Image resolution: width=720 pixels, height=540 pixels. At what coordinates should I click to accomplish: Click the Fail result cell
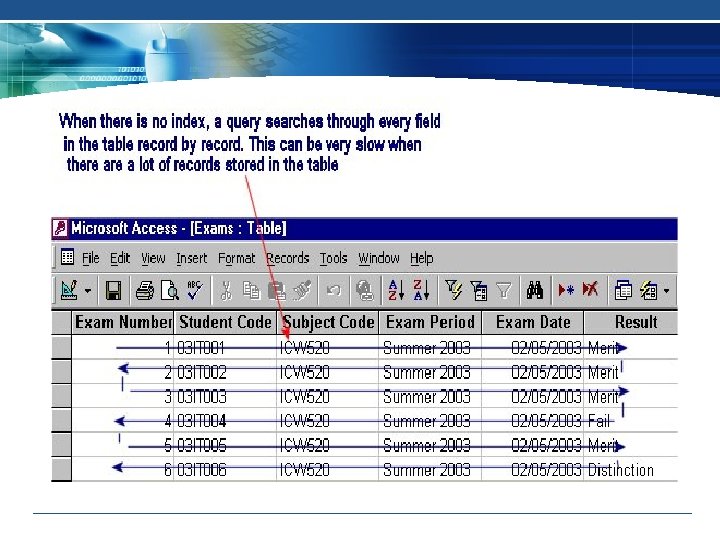point(631,421)
